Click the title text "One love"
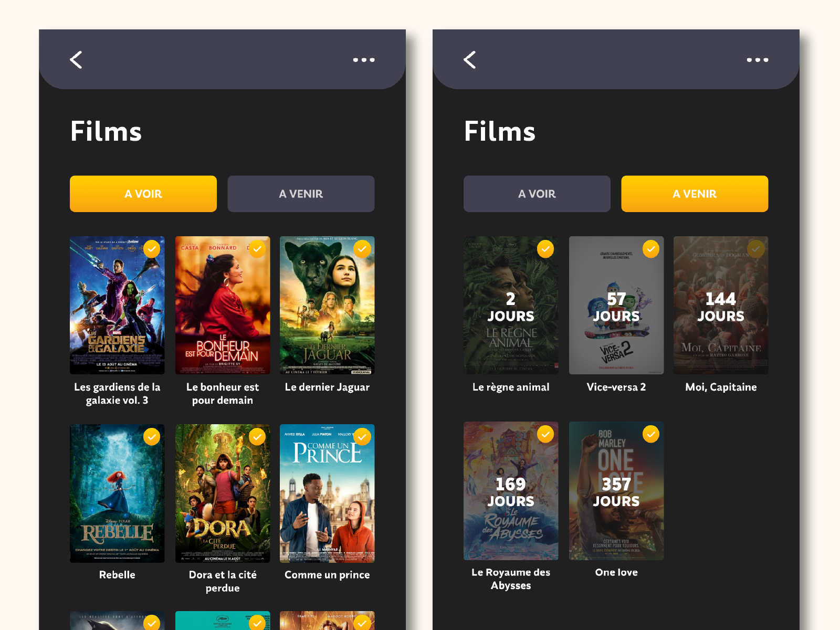840x630 pixels. point(616,572)
